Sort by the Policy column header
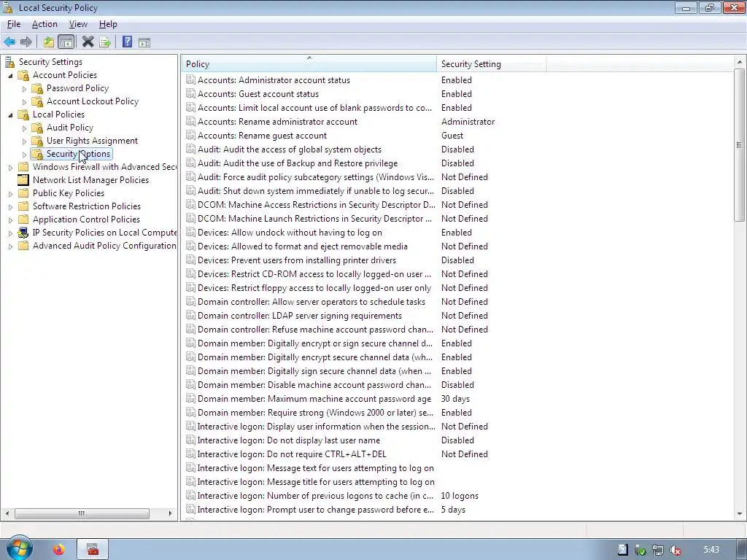The image size is (747, 560). click(x=309, y=64)
